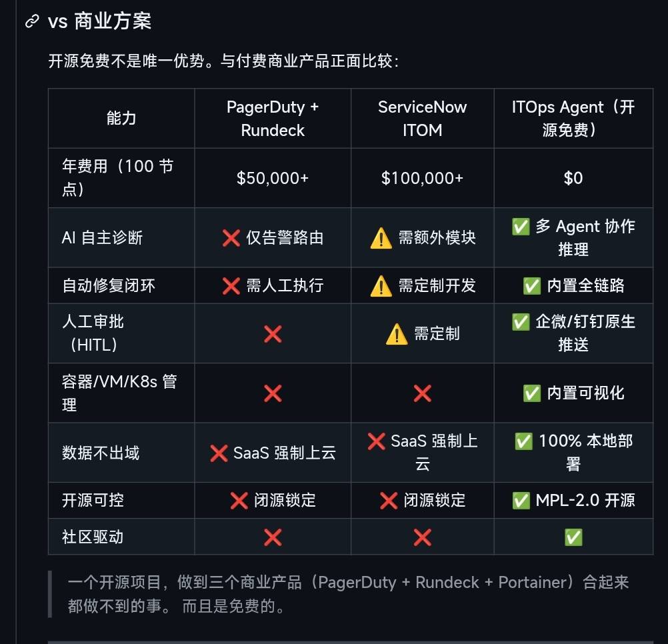This screenshot has width=668, height=644.
Task: Click the warning triangle before 需定制开发
Action: (x=381, y=286)
